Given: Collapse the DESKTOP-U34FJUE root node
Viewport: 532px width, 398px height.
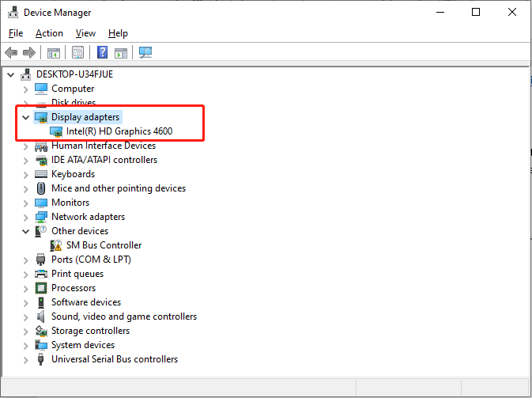Looking at the screenshot, I should (10, 74).
